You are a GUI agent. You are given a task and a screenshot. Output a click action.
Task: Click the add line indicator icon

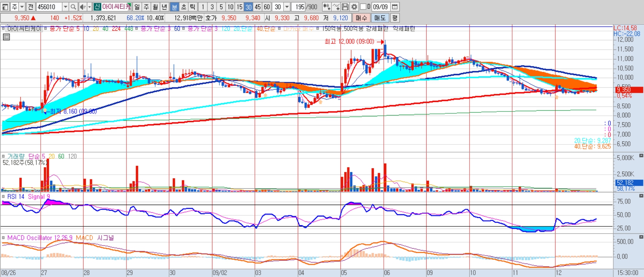[x=335, y=7]
